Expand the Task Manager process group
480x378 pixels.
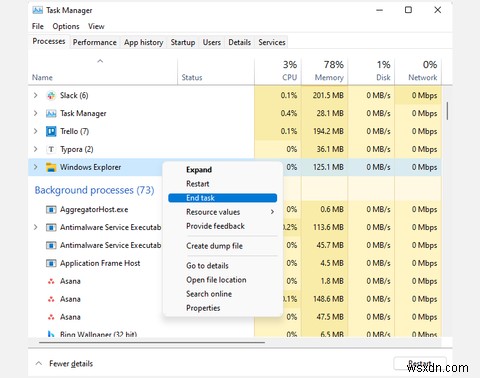pos(36,114)
